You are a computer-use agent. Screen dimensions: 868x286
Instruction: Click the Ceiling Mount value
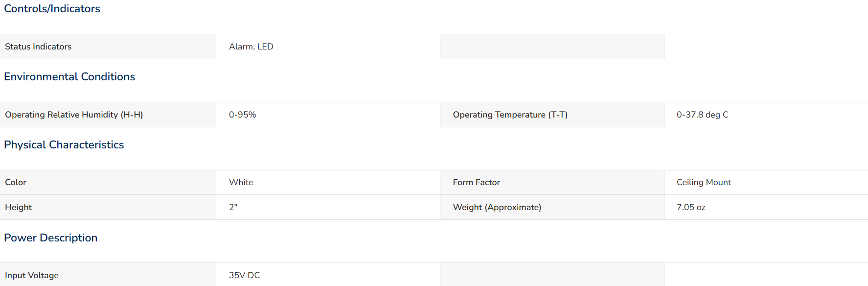point(704,182)
